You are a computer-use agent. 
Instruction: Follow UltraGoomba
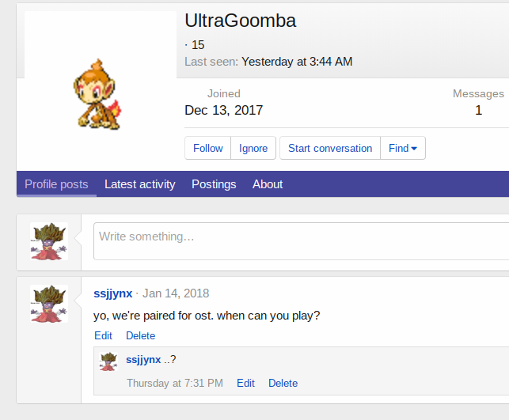pos(208,148)
